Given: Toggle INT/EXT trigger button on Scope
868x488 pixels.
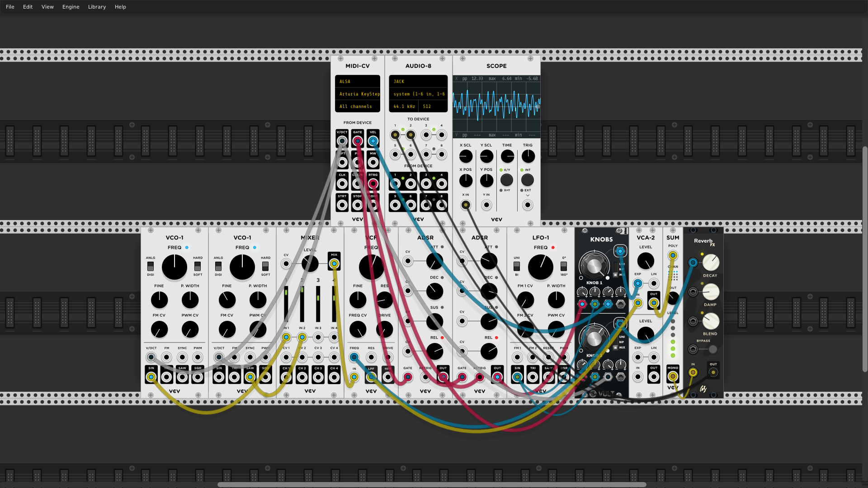Looking at the screenshot, I should (528, 180).
